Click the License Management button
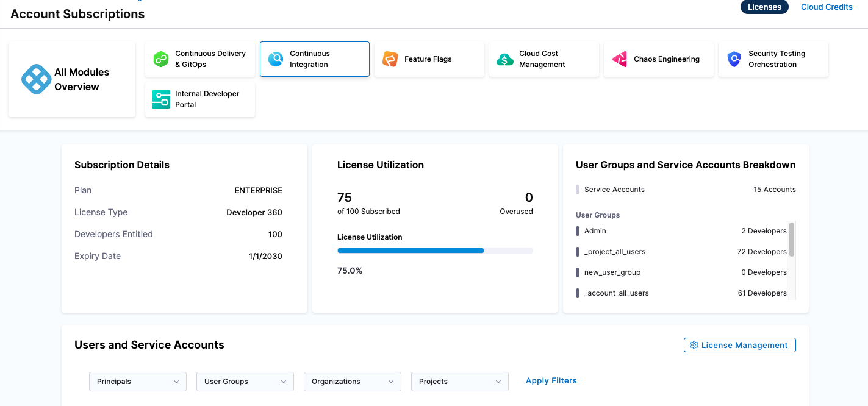This screenshot has height=406, width=868. (x=739, y=345)
